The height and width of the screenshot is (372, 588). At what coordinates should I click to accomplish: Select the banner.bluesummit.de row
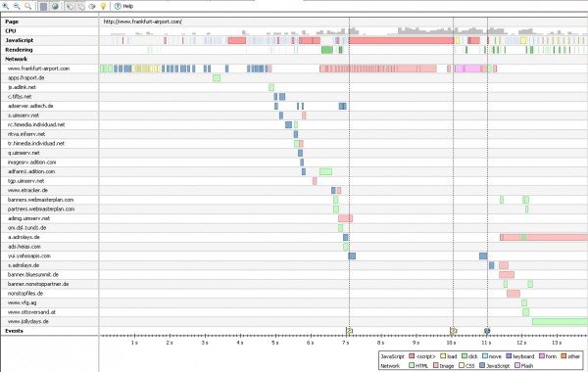tap(33, 275)
